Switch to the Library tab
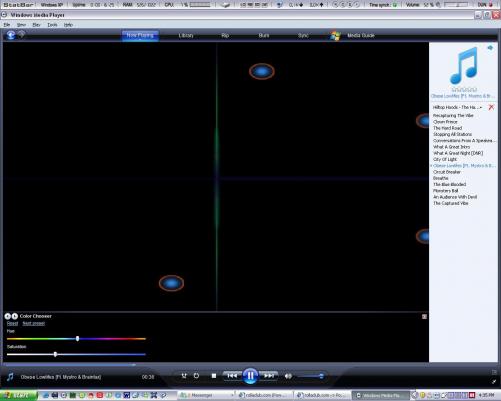Image resolution: width=501 pixels, height=401 pixels. (186, 35)
